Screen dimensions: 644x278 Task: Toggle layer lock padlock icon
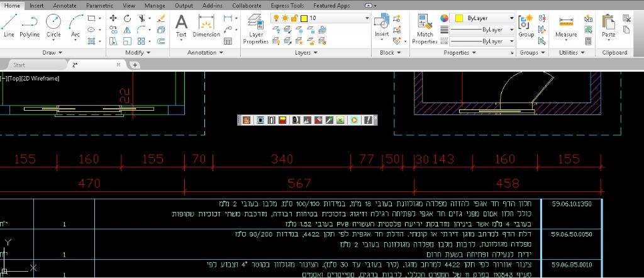pos(294,18)
